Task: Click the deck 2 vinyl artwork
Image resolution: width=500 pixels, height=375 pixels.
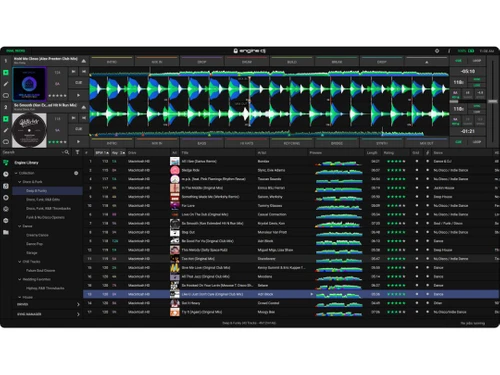Action: tap(29, 130)
